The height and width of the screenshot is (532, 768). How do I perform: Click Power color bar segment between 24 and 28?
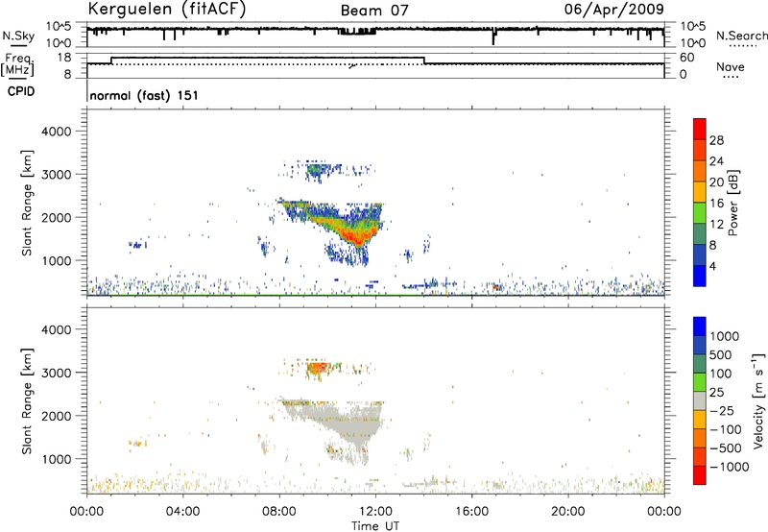[700, 150]
